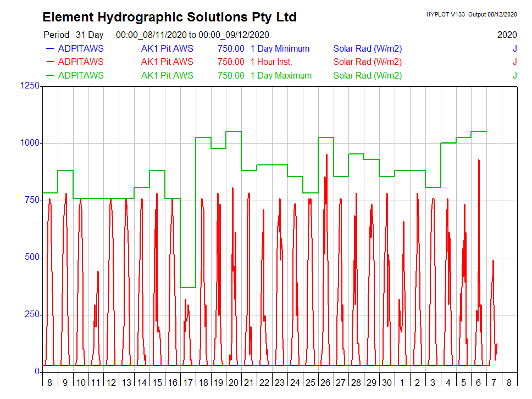
Task: Click the red ADPITAWS station label
Action: coord(80,62)
